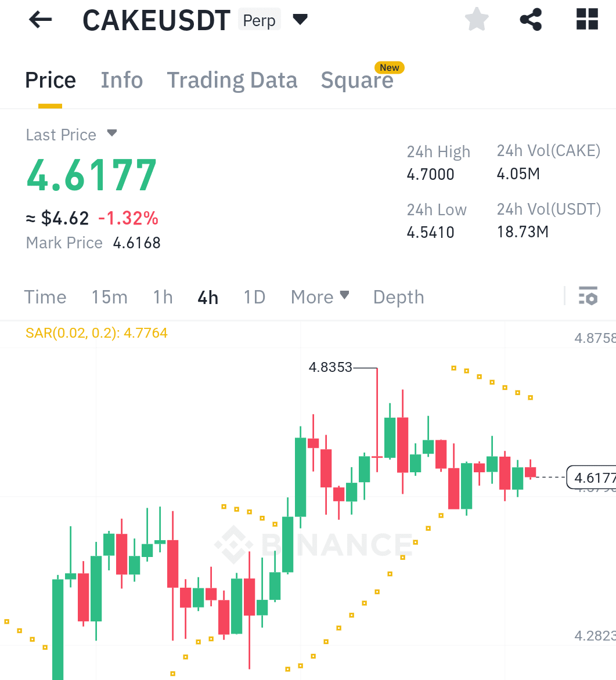Tap the Mark Price 4.6168 value
The height and width of the screenshot is (680, 616).
coord(137,243)
